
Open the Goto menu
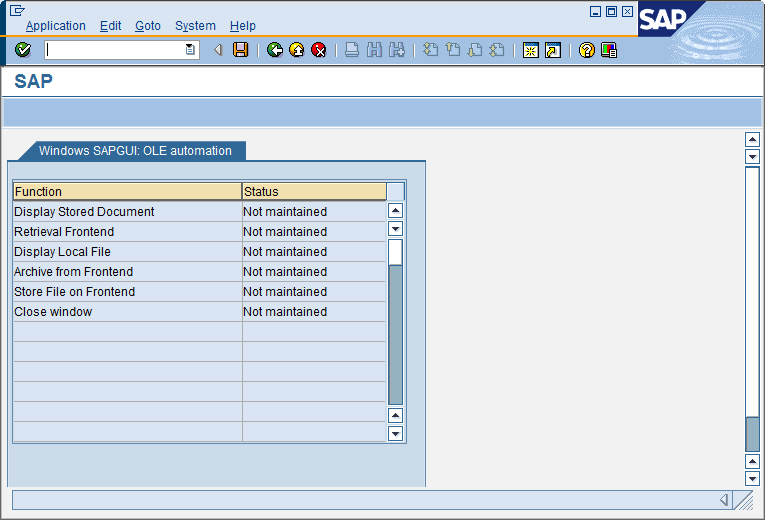coord(148,26)
